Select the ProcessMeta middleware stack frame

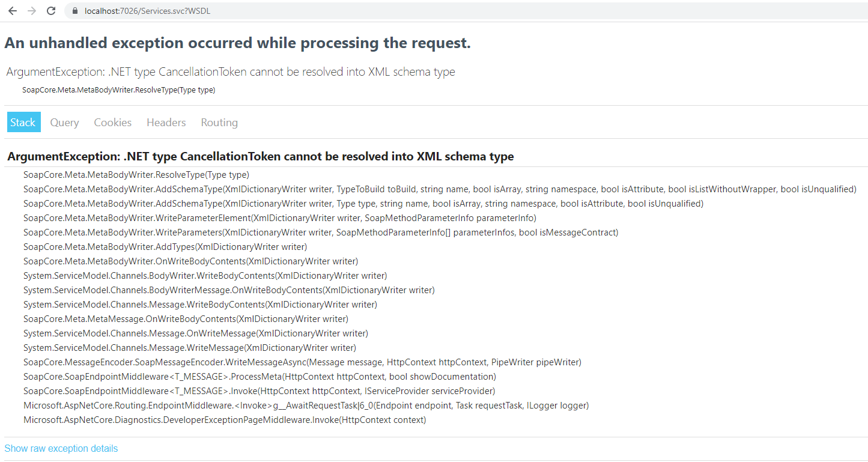coord(258,376)
